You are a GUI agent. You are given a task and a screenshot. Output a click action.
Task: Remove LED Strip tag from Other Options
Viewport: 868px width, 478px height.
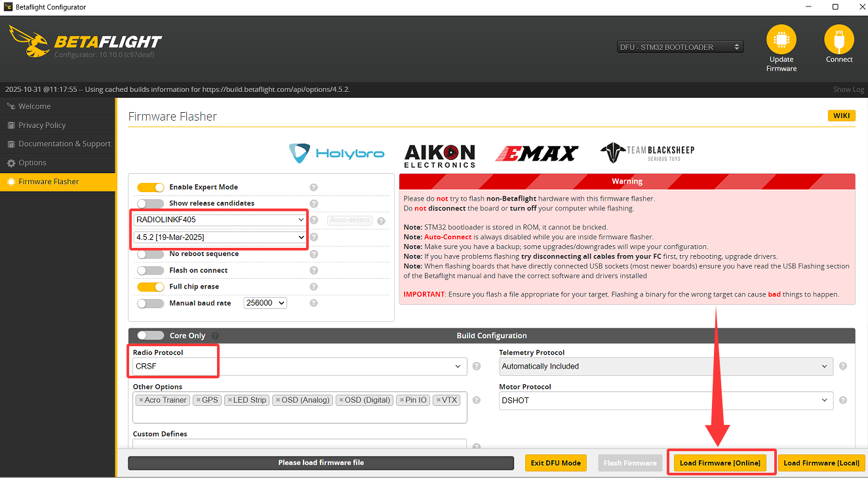[229, 400]
